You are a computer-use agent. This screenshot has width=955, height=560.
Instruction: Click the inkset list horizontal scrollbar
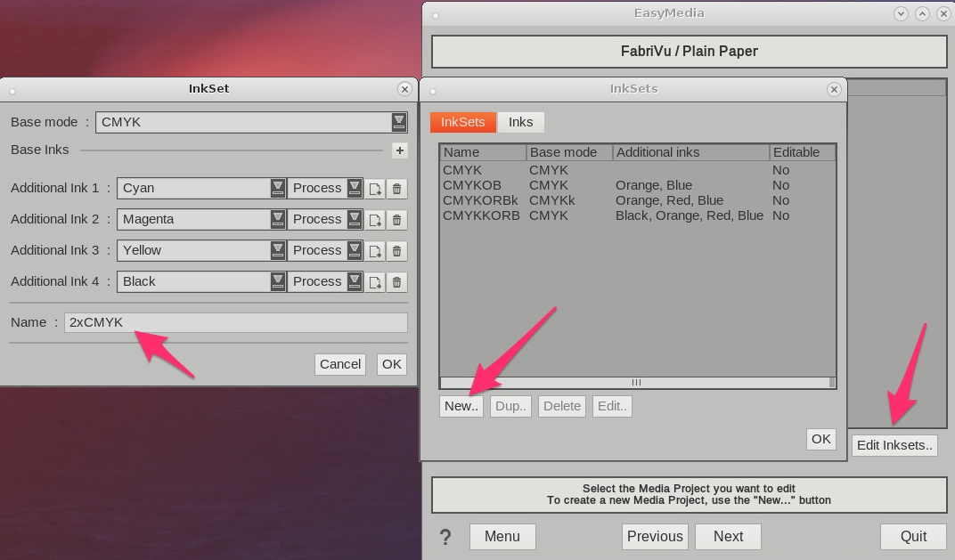636,383
